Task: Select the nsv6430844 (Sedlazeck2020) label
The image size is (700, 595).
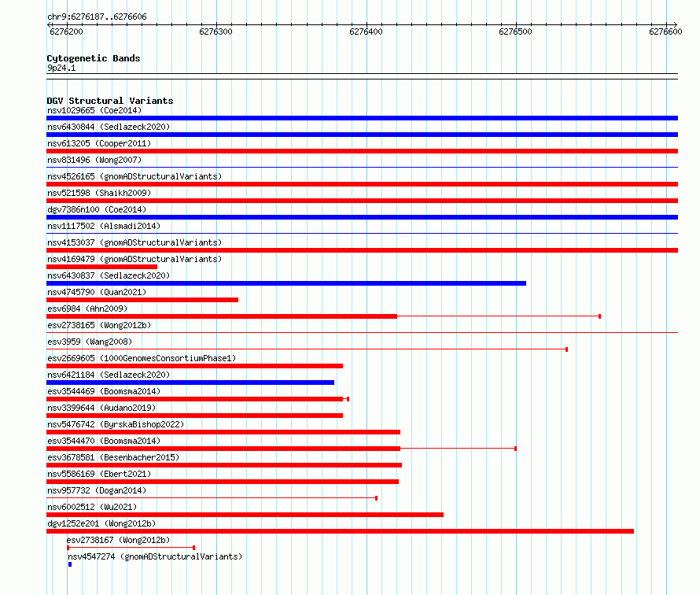Action: (109, 127)
